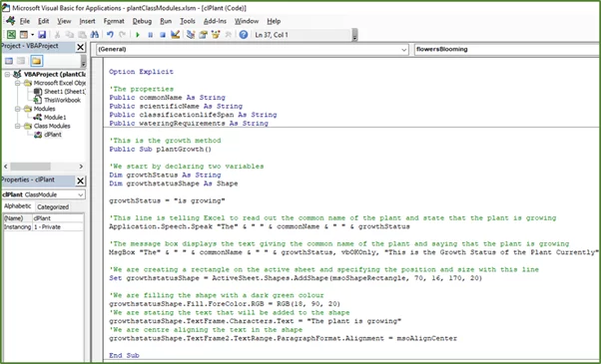Click View Code icon in Project panel
This screenshot has width=601, height=364.
point(9,61)
